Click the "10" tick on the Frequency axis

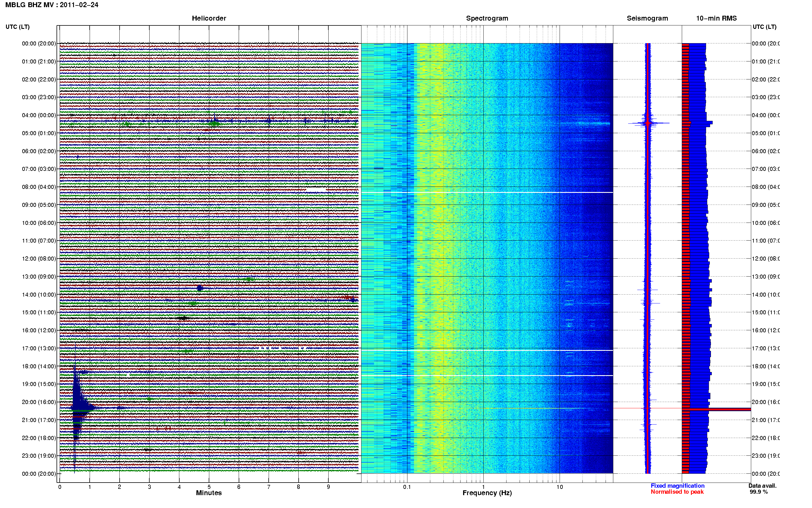560,487
